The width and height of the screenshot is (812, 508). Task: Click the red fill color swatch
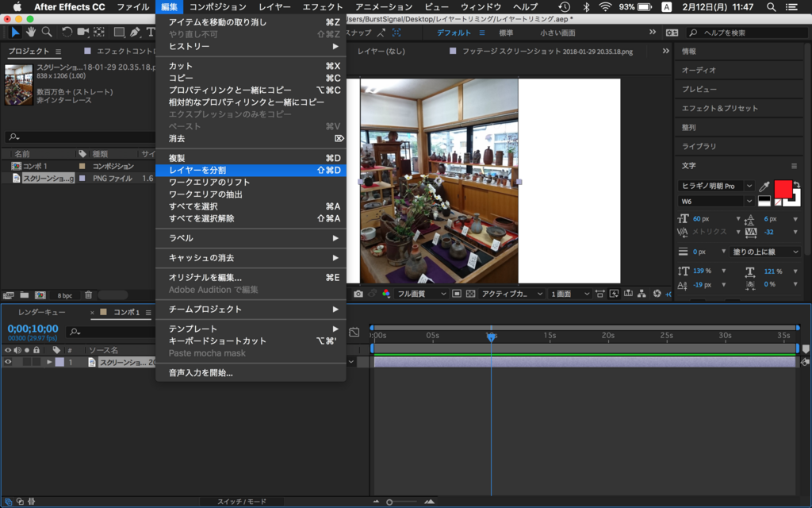(x=783, y=189)
